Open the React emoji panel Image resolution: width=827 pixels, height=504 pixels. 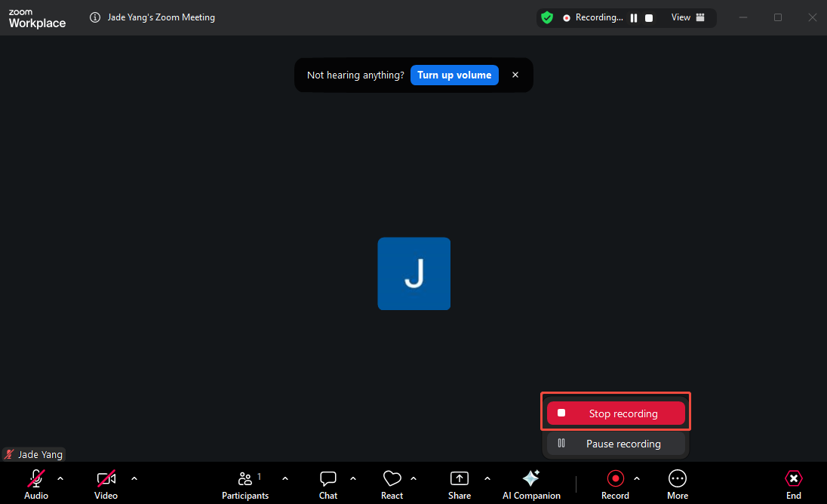392,483
